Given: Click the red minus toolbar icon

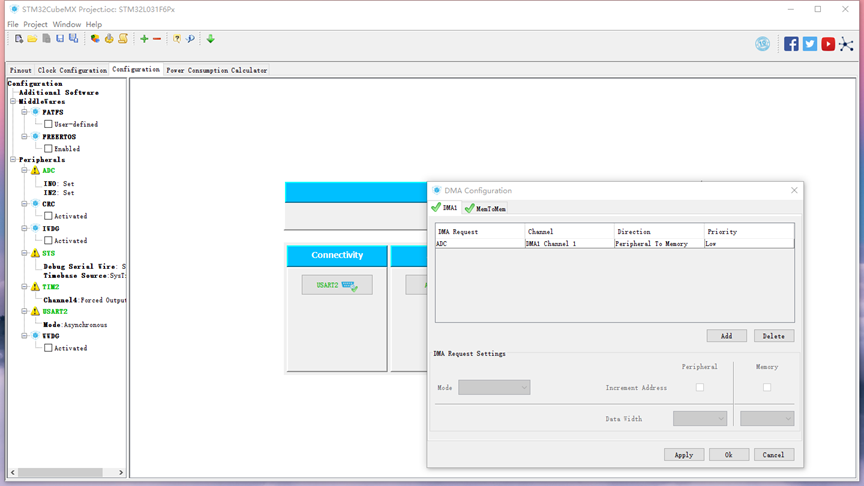Looking at the screenshot, I should click(x=157, y=39).
